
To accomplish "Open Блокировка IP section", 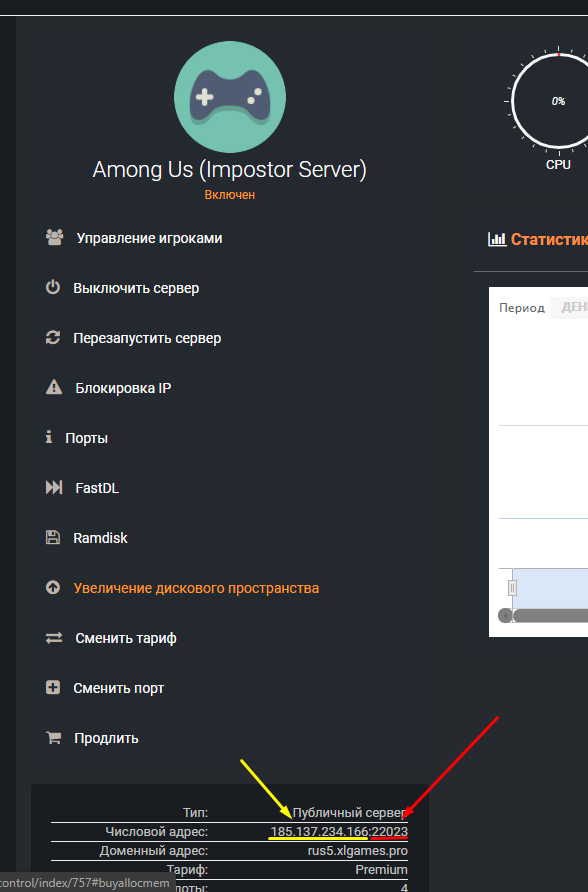I will tap(123, 388).
